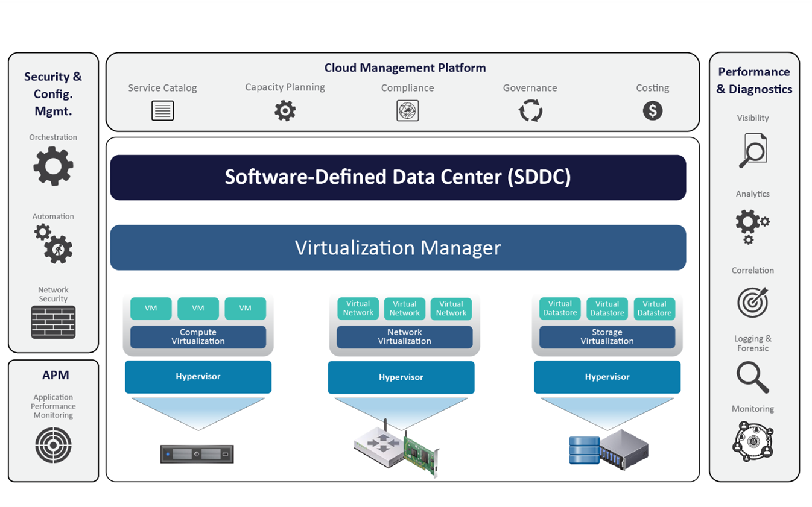Click the Correlation dartboard icon
812x507 pixels.
point(753,301)
